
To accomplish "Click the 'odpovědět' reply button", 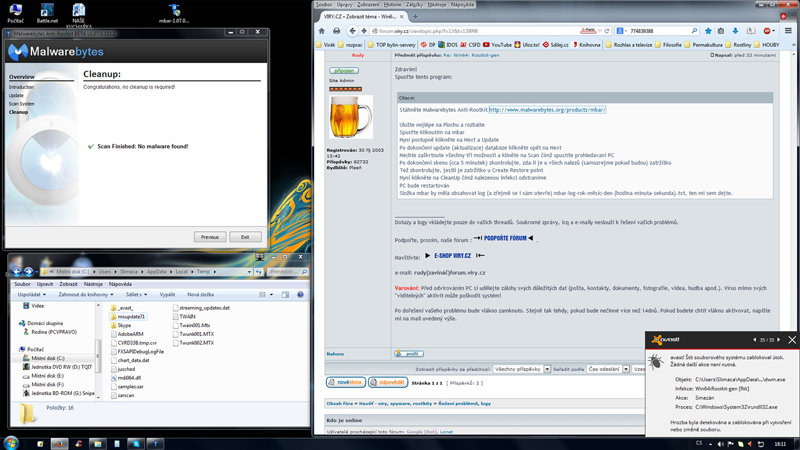I will tap(387, 382).
